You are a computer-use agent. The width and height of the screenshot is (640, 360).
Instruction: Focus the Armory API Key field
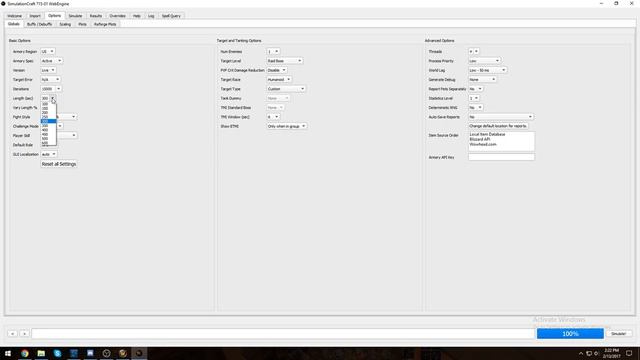pyautogui.click(x=501, y=157)
